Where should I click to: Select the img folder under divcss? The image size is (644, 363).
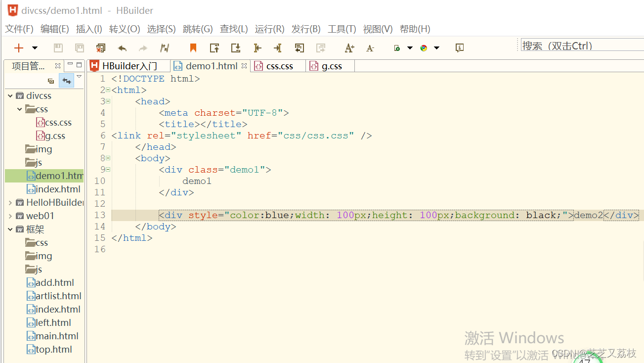pos(39,149)
